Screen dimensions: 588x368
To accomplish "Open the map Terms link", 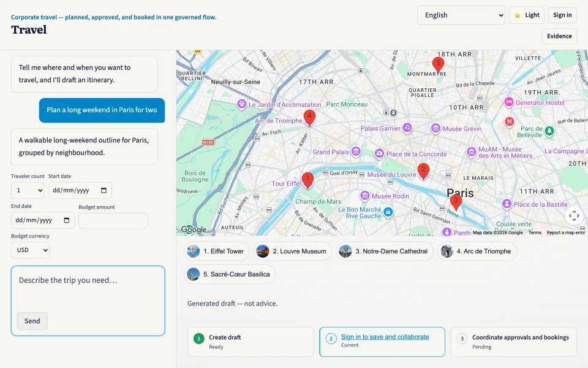I will (535, 233).
